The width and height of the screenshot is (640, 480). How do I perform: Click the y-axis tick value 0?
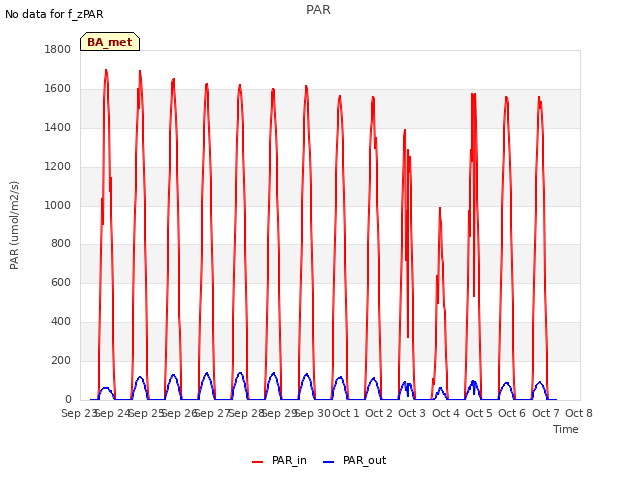[x=68, y=399]
